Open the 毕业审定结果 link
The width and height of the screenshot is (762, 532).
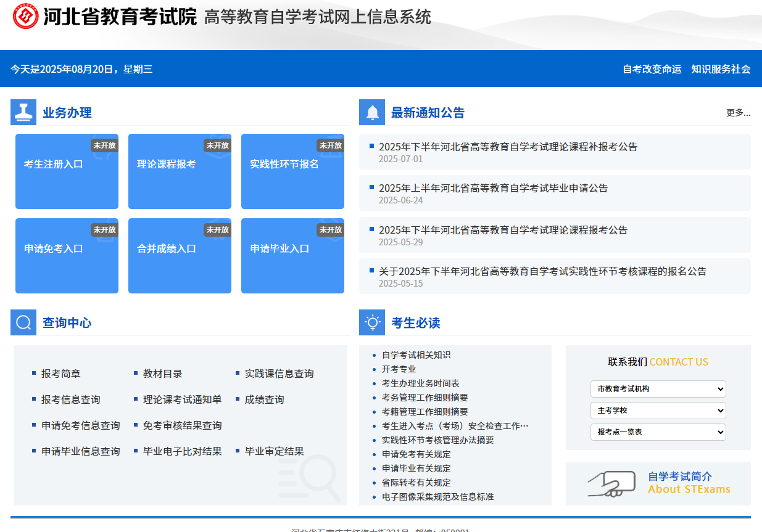275,451
